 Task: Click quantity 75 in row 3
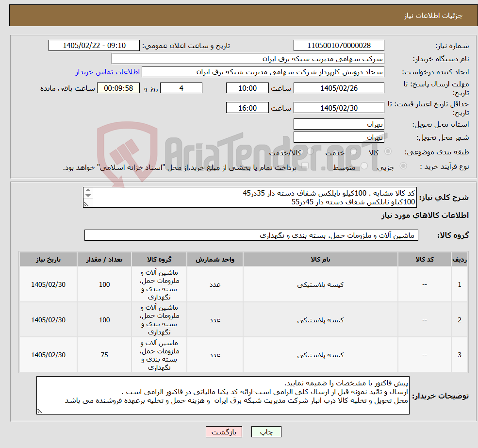click(104, 355)
